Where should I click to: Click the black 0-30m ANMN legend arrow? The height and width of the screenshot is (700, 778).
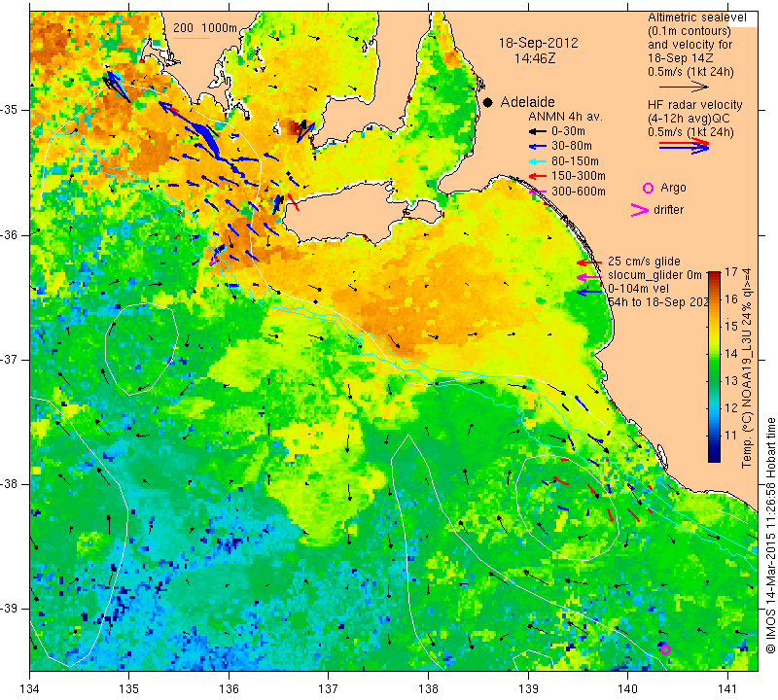click(537, 131)
